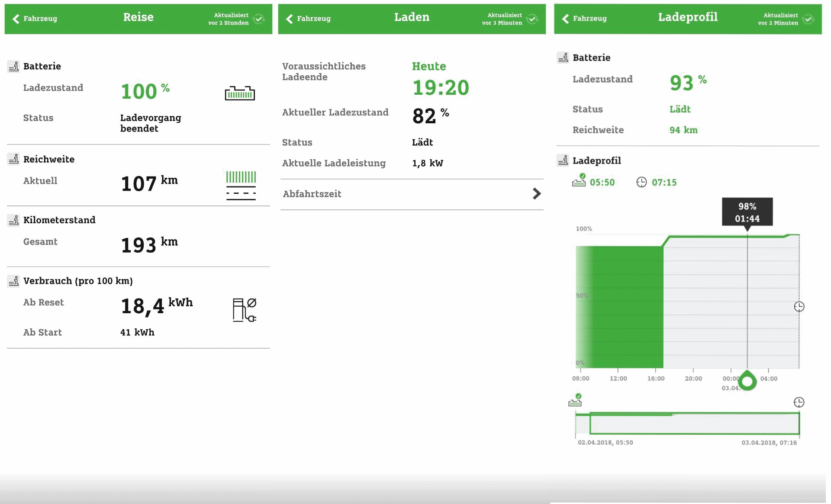Click the green overview range selection bar

[x=694, y=424]
